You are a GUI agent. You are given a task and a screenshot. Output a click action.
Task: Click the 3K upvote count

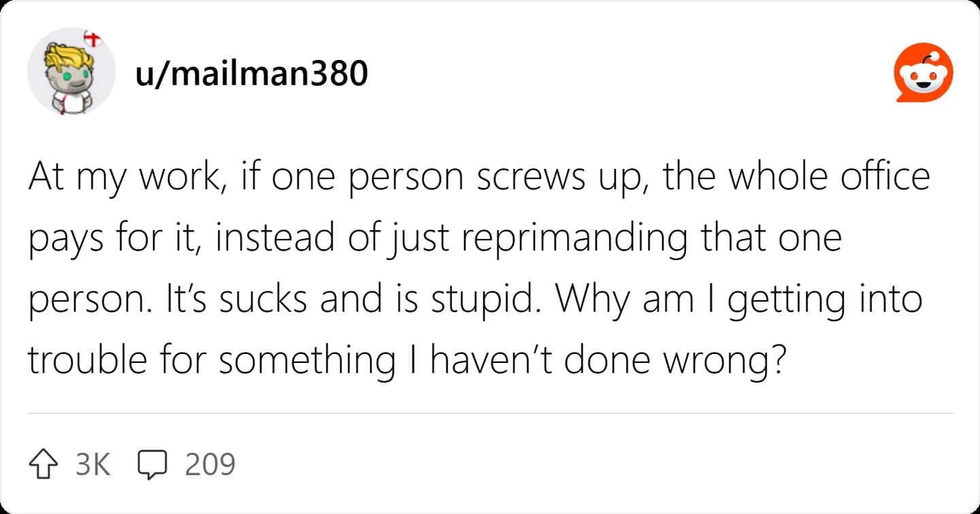click(x=92, y=464)
